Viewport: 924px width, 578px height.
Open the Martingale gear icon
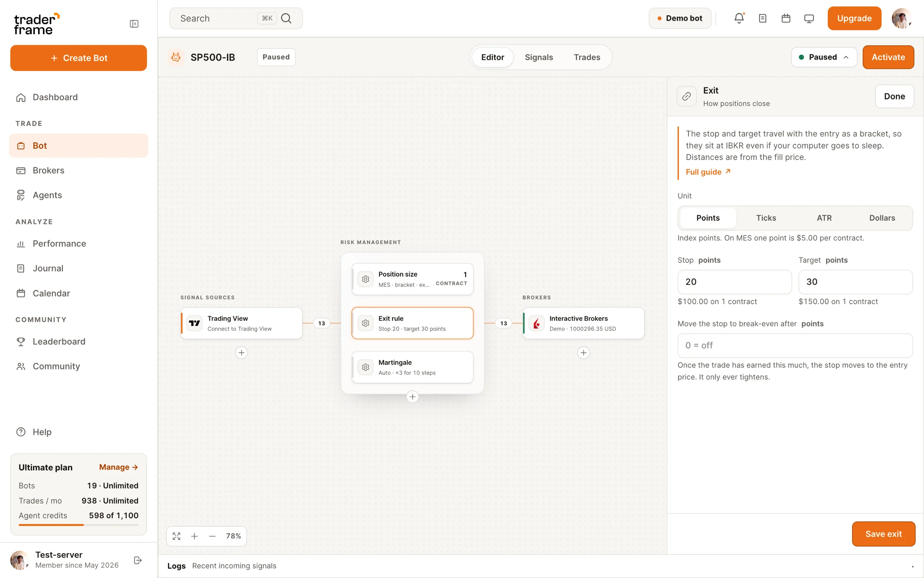tap(365, 367)
